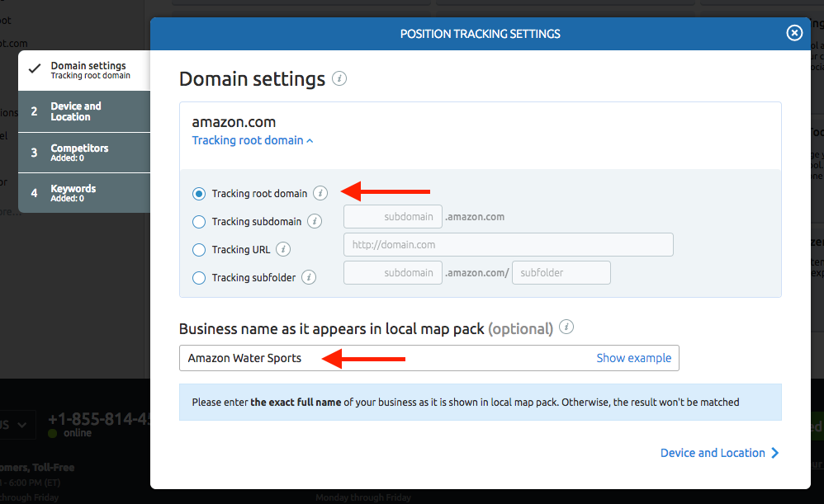The image size is (824, 504).
Task: Open info icon beside Business name heading
Action: (566, 327)
